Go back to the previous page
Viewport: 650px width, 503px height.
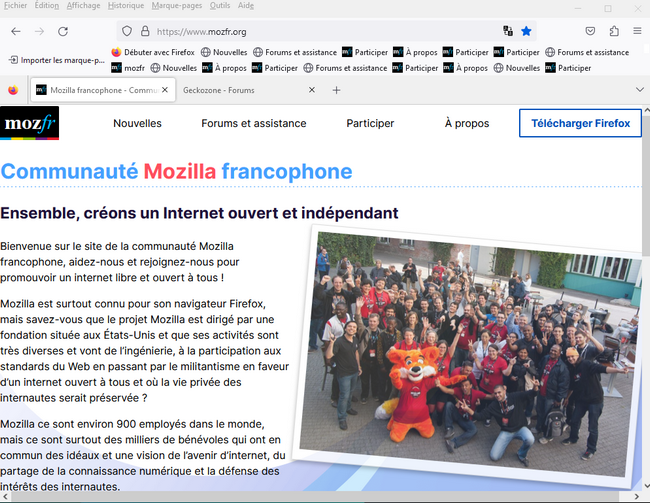(16, 32)
